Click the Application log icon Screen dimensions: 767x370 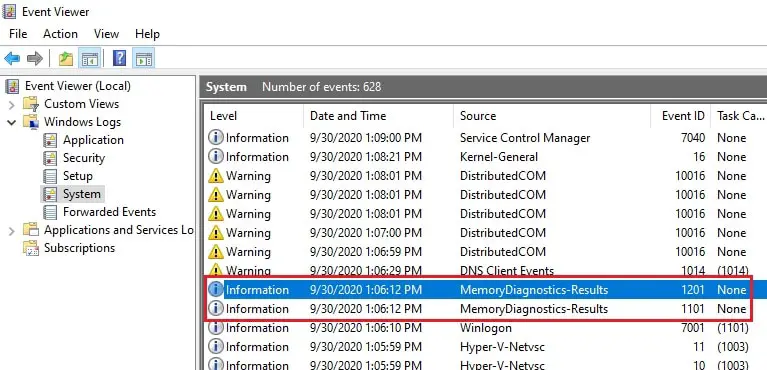pos(50,140)
